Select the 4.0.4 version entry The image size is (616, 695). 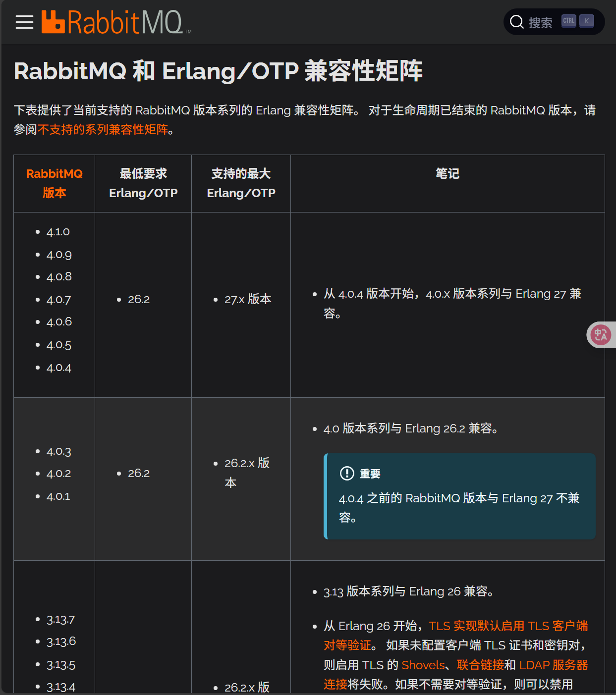click(58, 368)
